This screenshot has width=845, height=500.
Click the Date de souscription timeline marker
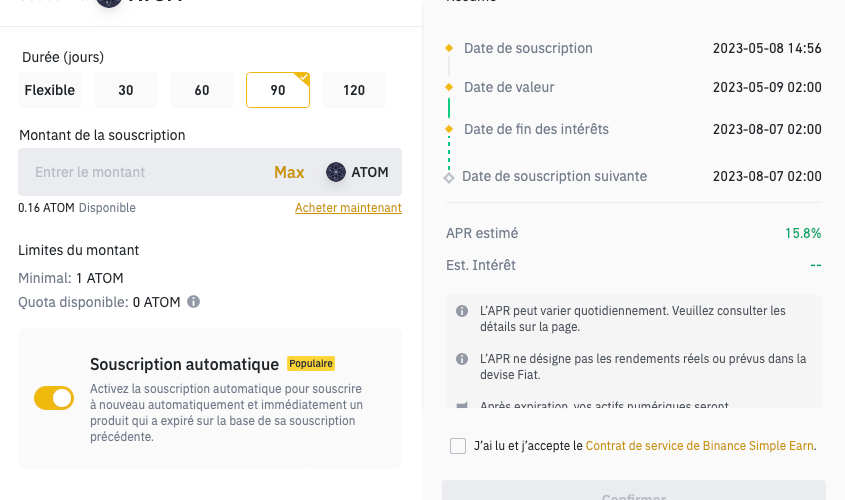coord(449,48)
